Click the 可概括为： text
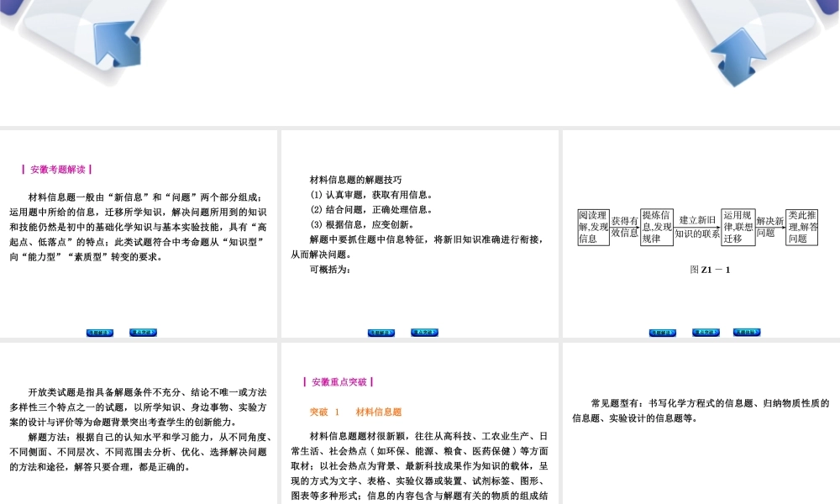This screenshot has height=504, width=840. click(330, 270)
